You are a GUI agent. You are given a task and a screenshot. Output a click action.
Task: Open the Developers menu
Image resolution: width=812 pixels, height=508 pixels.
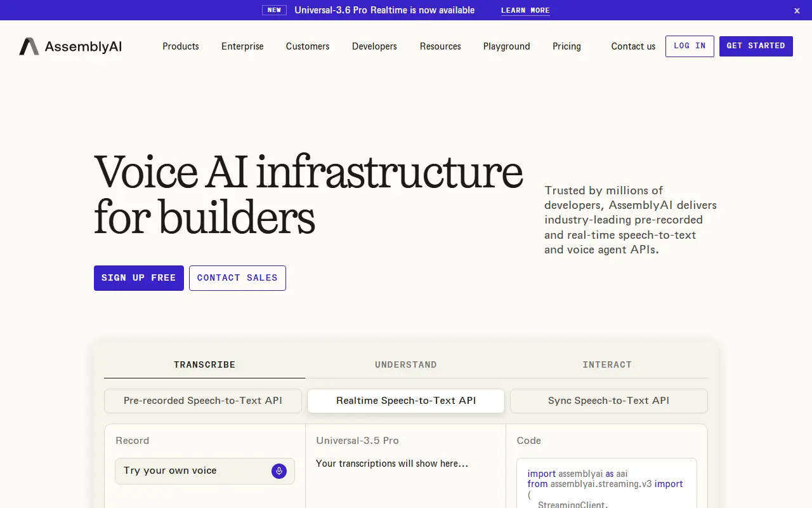point(374,46)
